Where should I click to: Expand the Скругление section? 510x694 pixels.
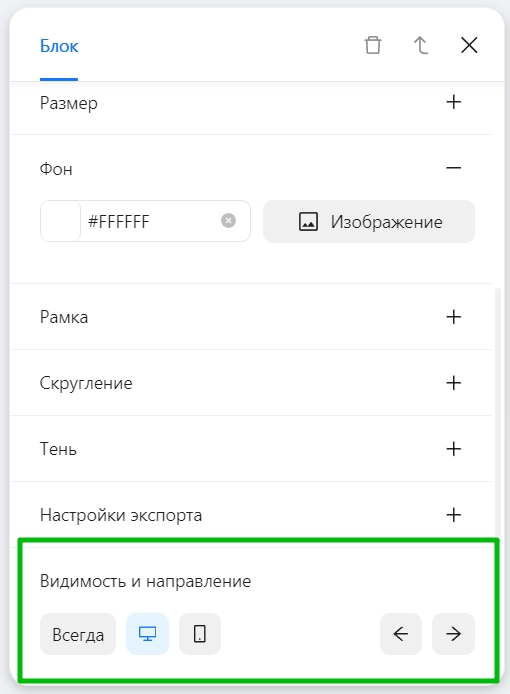(453, 383)
